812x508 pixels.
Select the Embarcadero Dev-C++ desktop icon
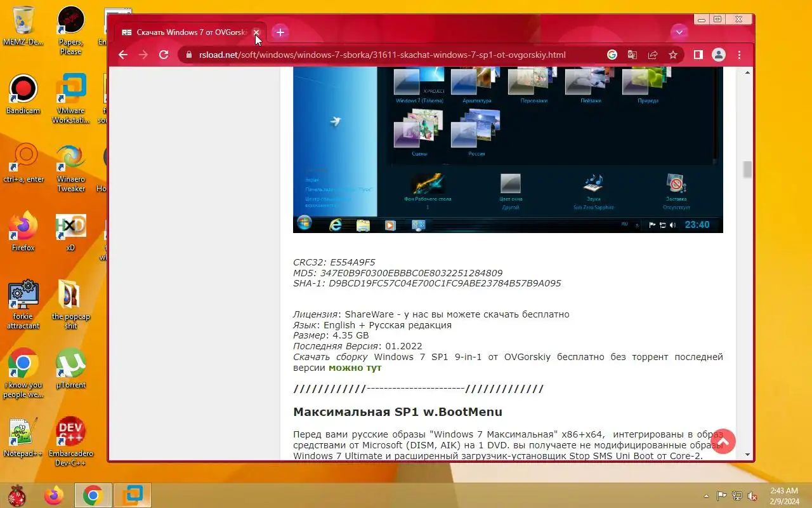coord(70,443)
